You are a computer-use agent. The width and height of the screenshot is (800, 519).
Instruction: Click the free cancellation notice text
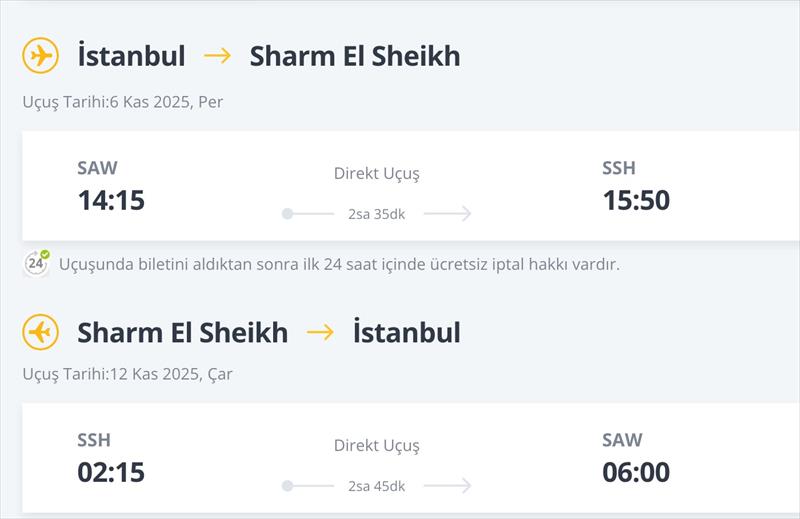pyautogui.click(x=339, y=264)
